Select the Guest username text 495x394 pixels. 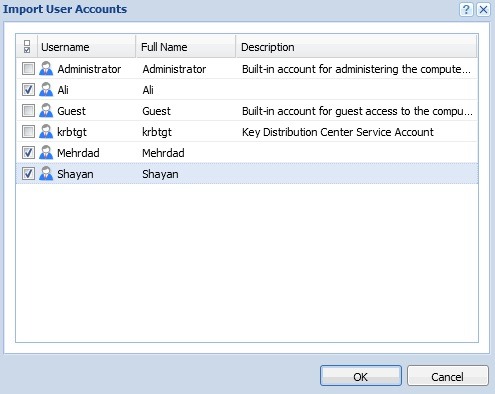(71, 111)
